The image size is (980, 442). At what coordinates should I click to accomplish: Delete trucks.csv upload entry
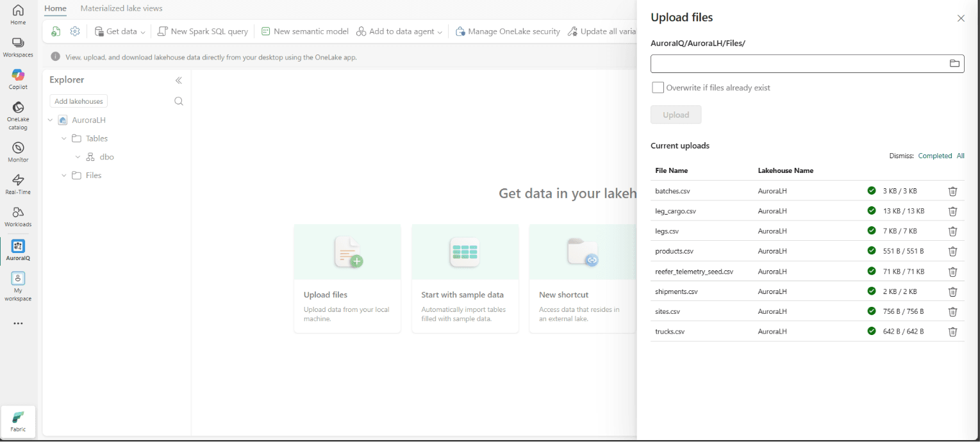(952, 332)
